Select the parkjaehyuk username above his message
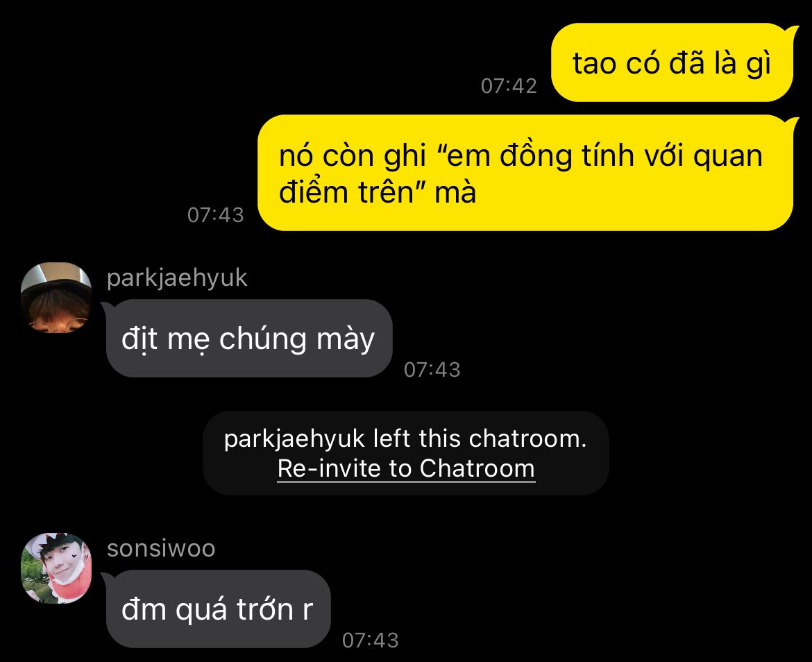812x662 pixels. [177, 278]
